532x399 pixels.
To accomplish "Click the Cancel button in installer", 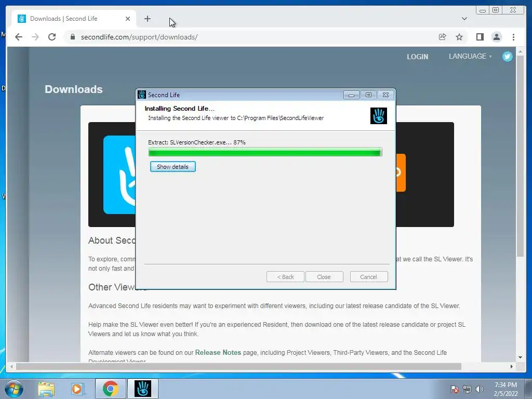I will point(369,277).
